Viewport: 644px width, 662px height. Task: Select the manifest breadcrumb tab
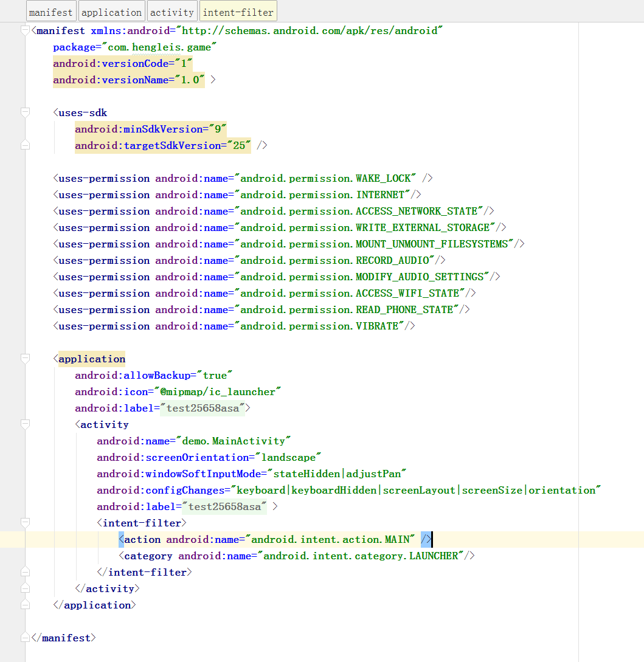pos(51,12)
